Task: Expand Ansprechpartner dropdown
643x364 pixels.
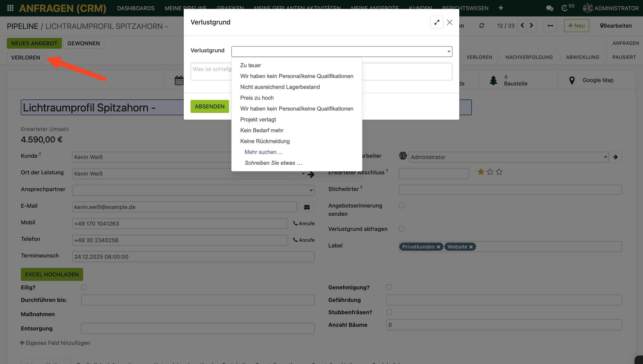Action: click(x=311, y=191)
